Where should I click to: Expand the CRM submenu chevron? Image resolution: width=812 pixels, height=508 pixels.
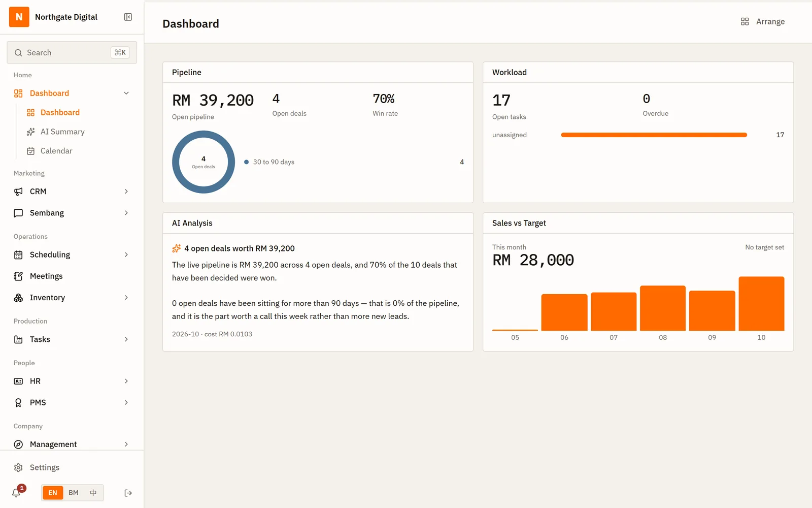(126, 192)
